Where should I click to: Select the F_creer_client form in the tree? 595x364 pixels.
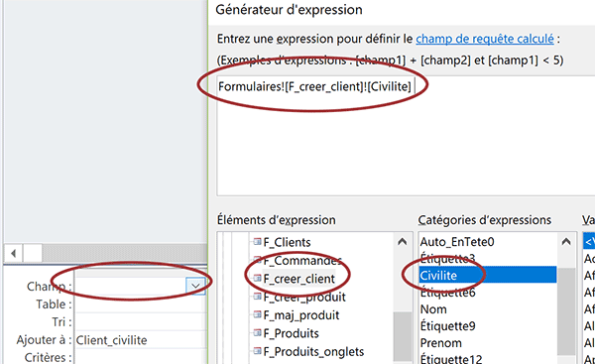(x=299, y=279)
